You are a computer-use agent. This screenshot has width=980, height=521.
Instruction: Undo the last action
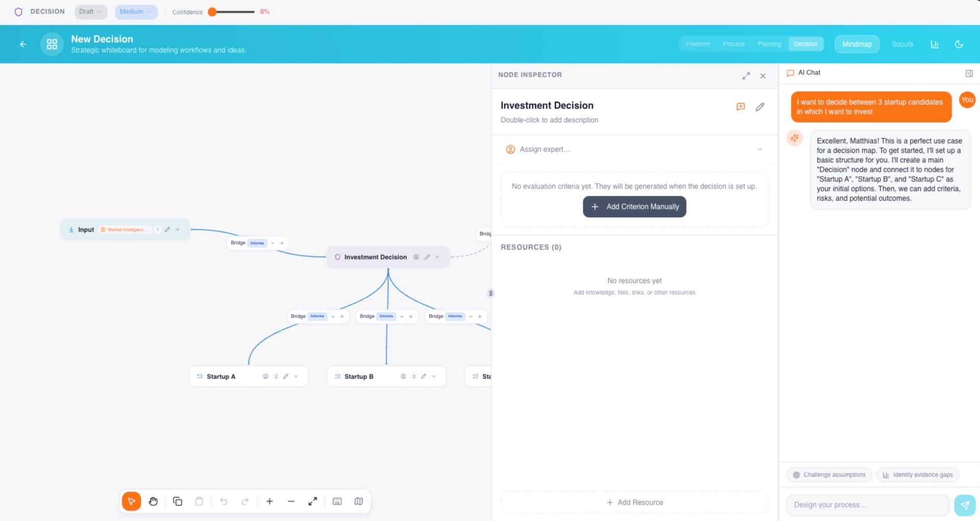[x=224, y=501]
